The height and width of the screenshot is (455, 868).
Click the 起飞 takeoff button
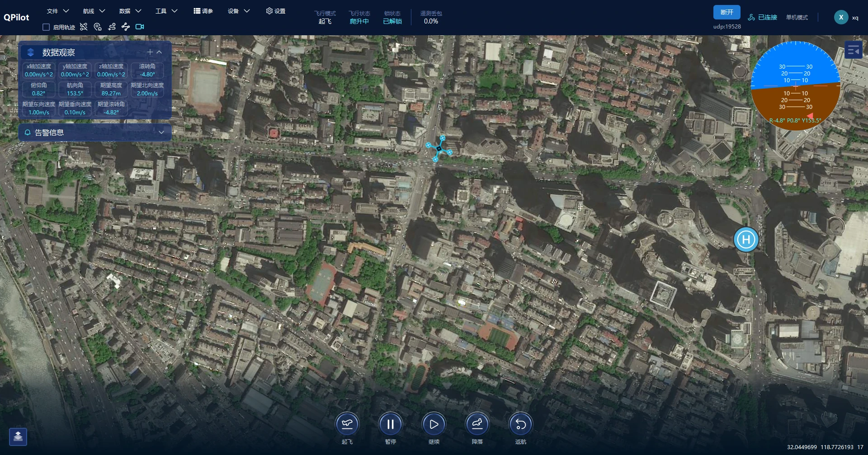347,424
